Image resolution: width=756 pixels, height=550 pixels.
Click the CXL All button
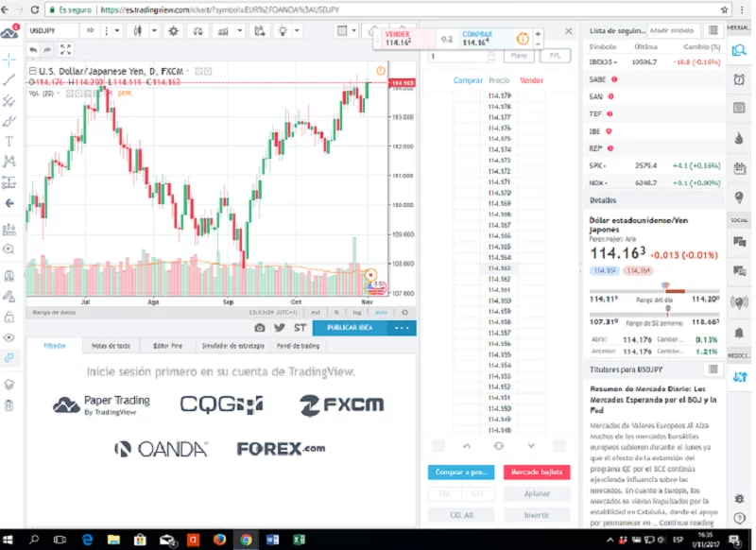[461, 515]
